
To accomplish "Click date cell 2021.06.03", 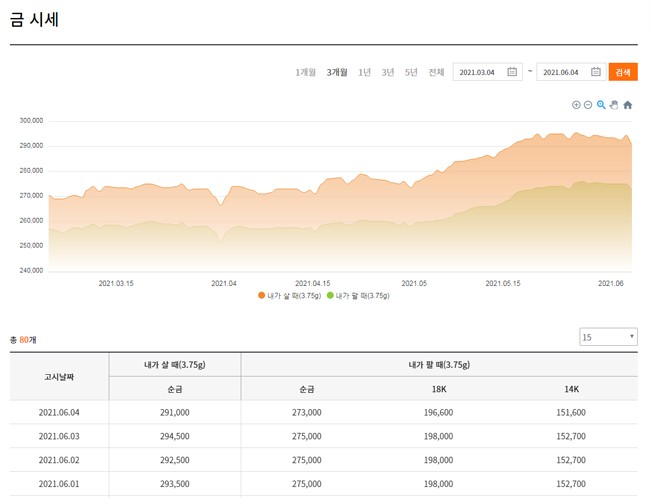I will pos(59,436).
